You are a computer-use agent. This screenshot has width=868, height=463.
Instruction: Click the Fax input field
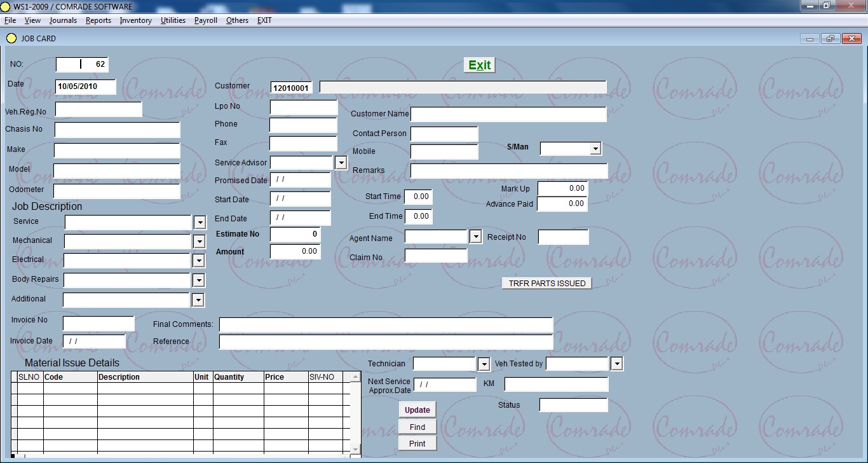[303, 143]
